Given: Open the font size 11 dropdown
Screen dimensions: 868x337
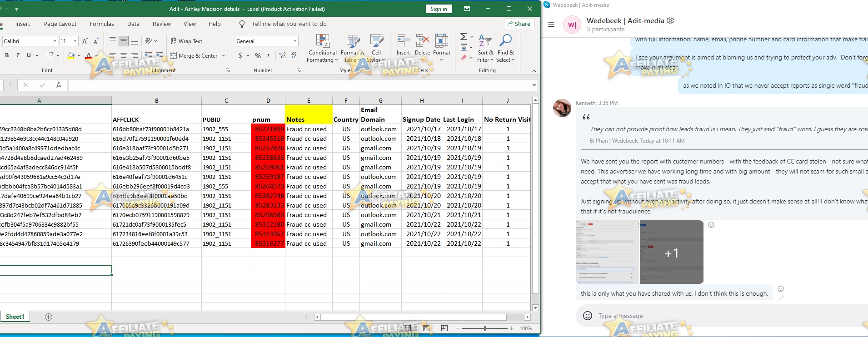Looking at the screenshot, I should point(75,41).
